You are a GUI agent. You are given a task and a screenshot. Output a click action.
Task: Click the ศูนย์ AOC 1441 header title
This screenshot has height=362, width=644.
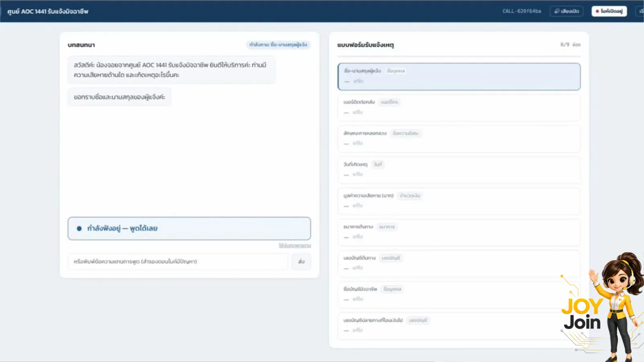48,11
